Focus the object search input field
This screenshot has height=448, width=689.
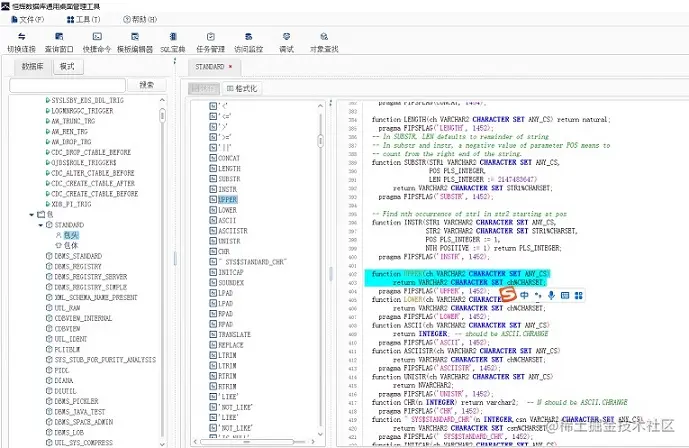pyautogui.click(x=67, y=85)
